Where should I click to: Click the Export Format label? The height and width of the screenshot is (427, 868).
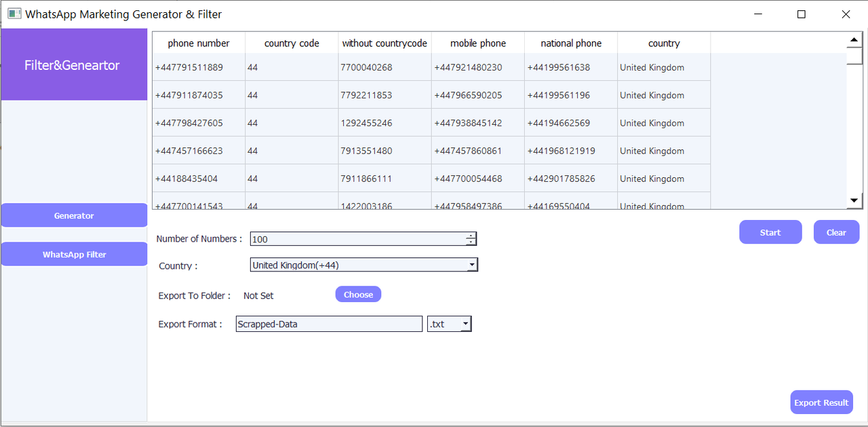point(190,324)
